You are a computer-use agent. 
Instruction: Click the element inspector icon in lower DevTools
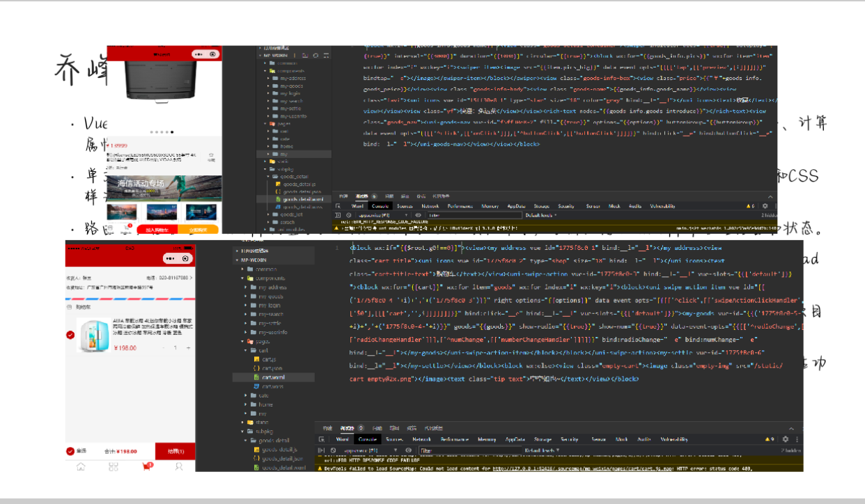coord(322,439)
